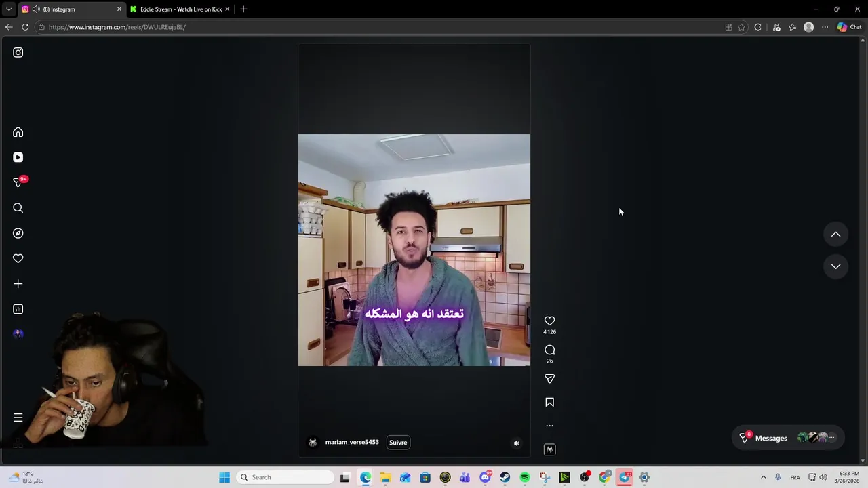Open Microsoft Teams from taskbar
The height and width of the screenshot is (488, 868).
[465, 477]
